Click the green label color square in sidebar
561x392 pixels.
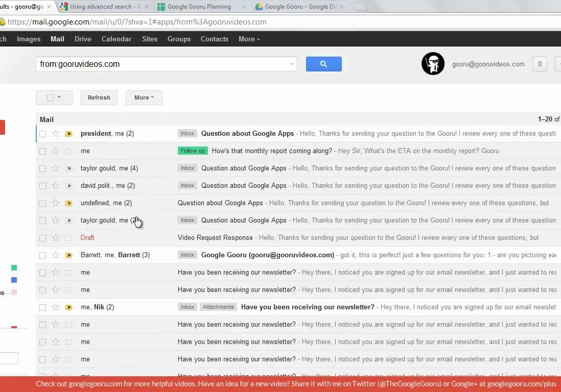tap(14, 267)
